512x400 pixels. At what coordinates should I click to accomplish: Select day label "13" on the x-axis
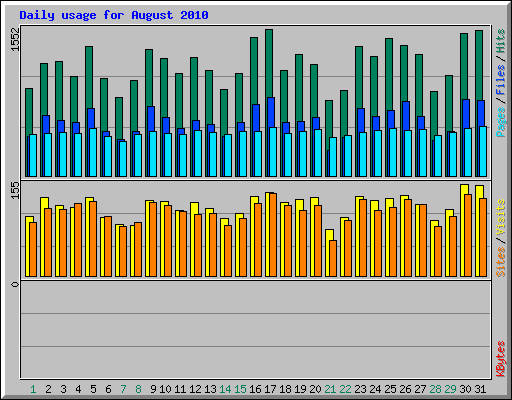point(210,389)
